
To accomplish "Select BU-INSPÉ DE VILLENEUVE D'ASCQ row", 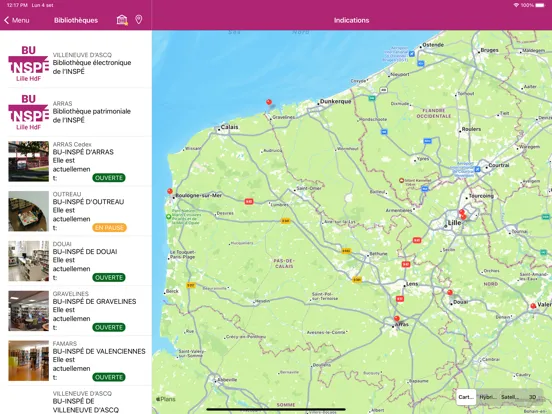I will tap(76, 401).
